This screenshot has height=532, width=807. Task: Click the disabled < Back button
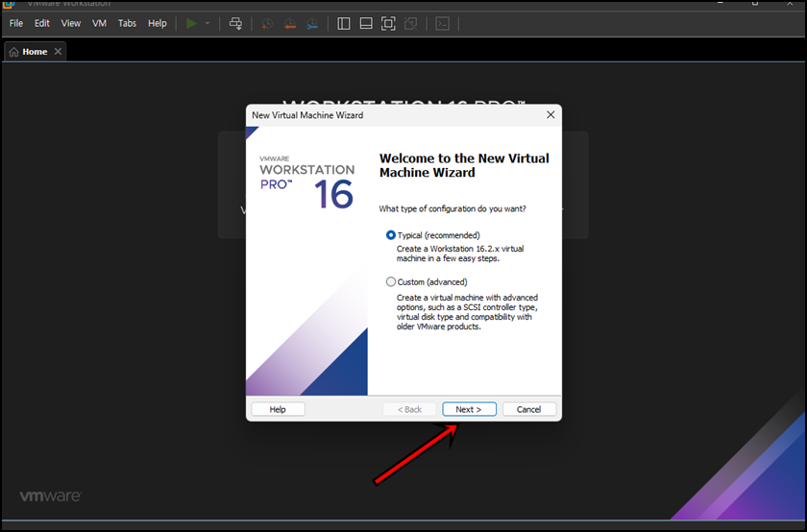[x=409, y=409]
